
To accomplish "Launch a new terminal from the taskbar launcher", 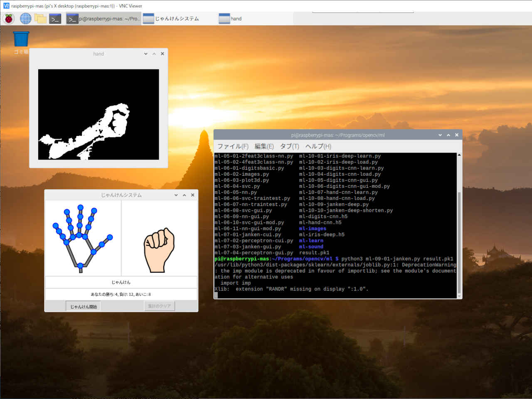I will pos(55,19).
